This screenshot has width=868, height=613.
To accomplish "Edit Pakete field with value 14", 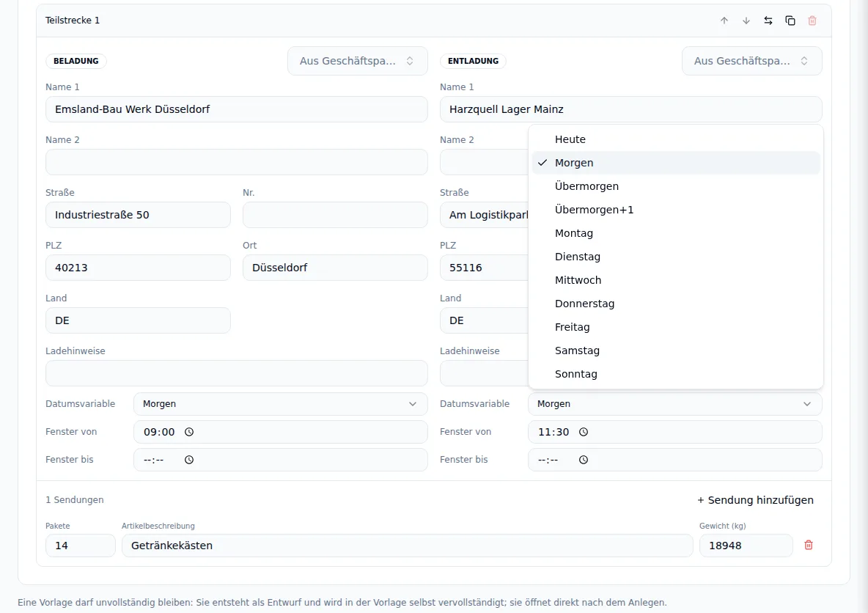I will [80, 546].
